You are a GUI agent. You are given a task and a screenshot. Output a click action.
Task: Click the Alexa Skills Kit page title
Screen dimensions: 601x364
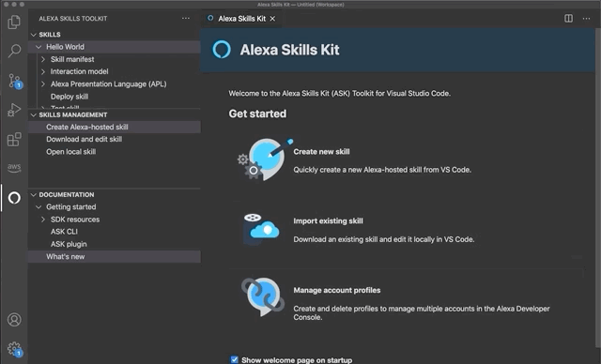[290, 50]
